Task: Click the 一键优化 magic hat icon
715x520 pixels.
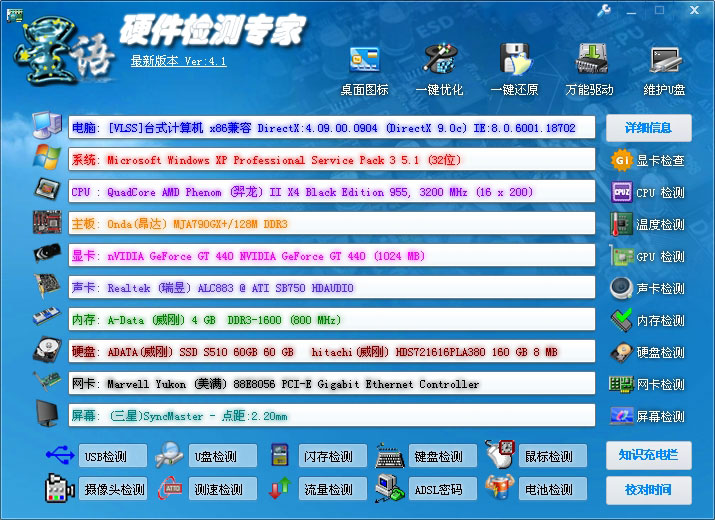Action: click(440, 63)
